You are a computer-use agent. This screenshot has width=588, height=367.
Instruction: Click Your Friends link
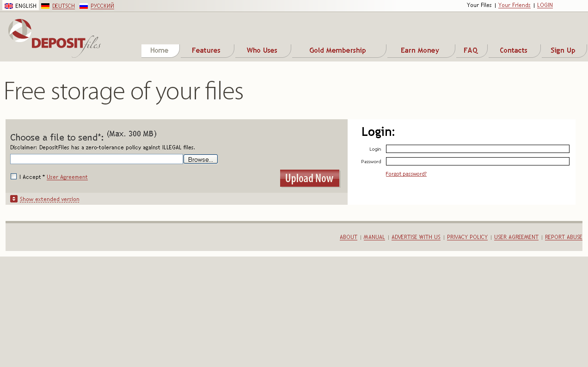coord(514,5)
